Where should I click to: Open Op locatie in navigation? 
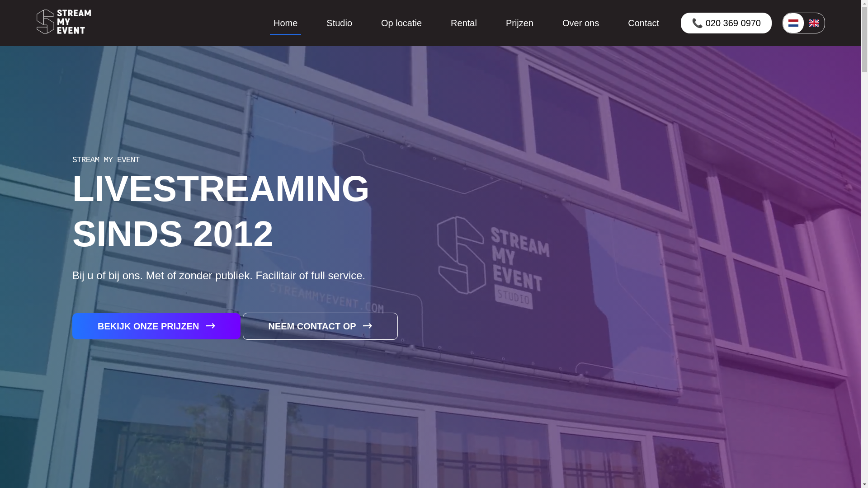pyautogui.click(x=401, y=23)
